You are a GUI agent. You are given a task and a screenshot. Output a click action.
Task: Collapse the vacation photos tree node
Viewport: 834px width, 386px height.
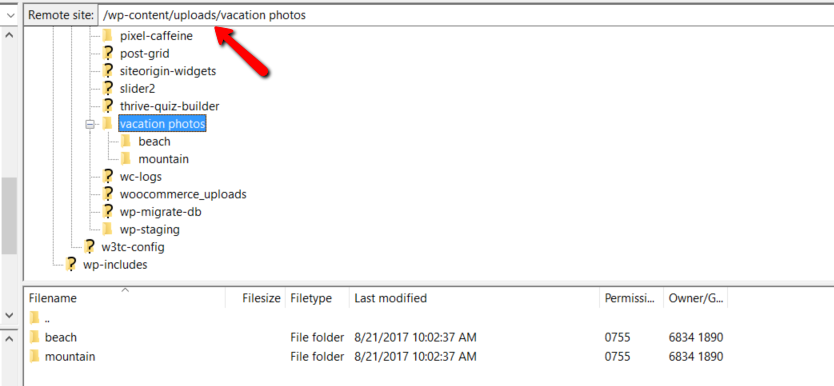(90, 124)
